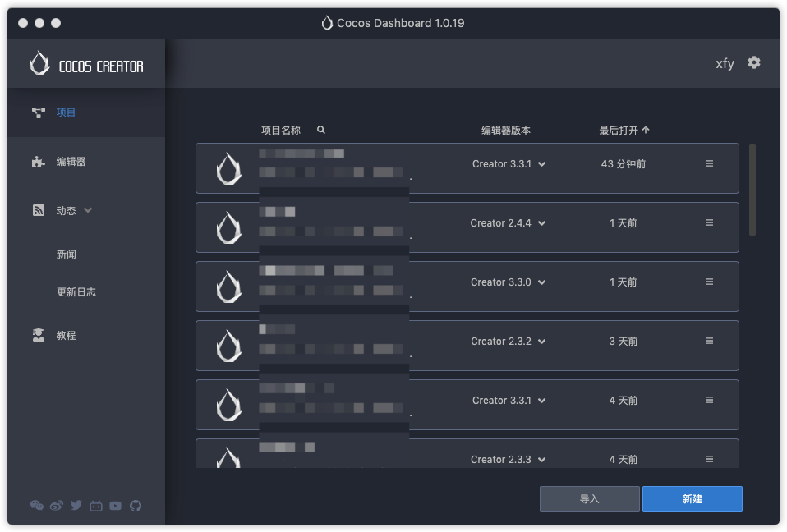787x532 pixels.
Task: Open the Bilibili link in the sidebar footer
Action: click(96, 506)
